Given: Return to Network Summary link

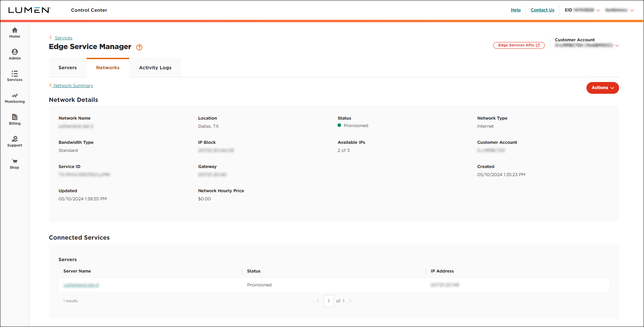Looking at the screenshot, I should (73, 86).
